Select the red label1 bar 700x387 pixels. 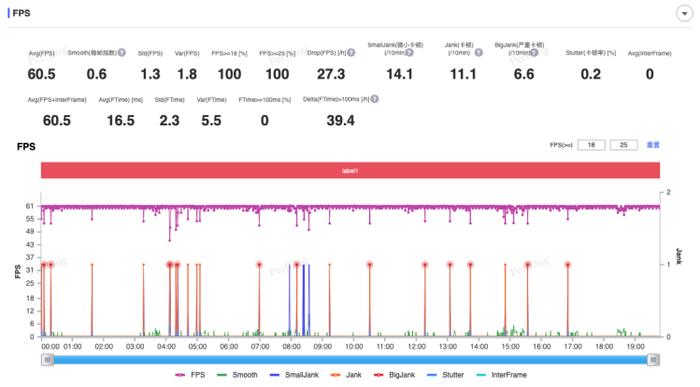click(x=350, y=171)
